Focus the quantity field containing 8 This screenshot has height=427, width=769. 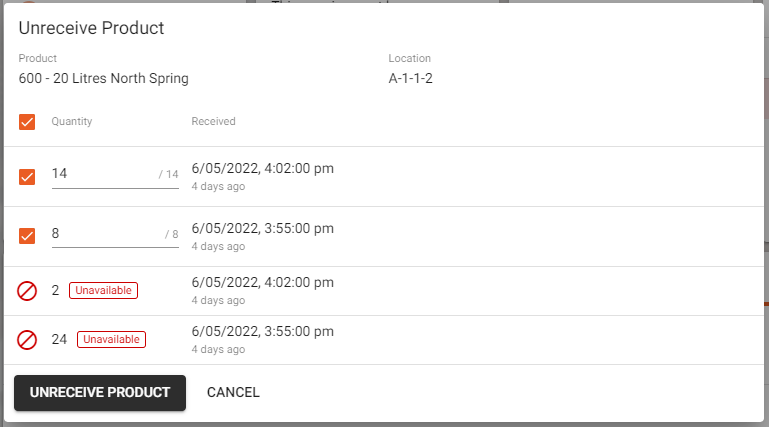(100, 234)
